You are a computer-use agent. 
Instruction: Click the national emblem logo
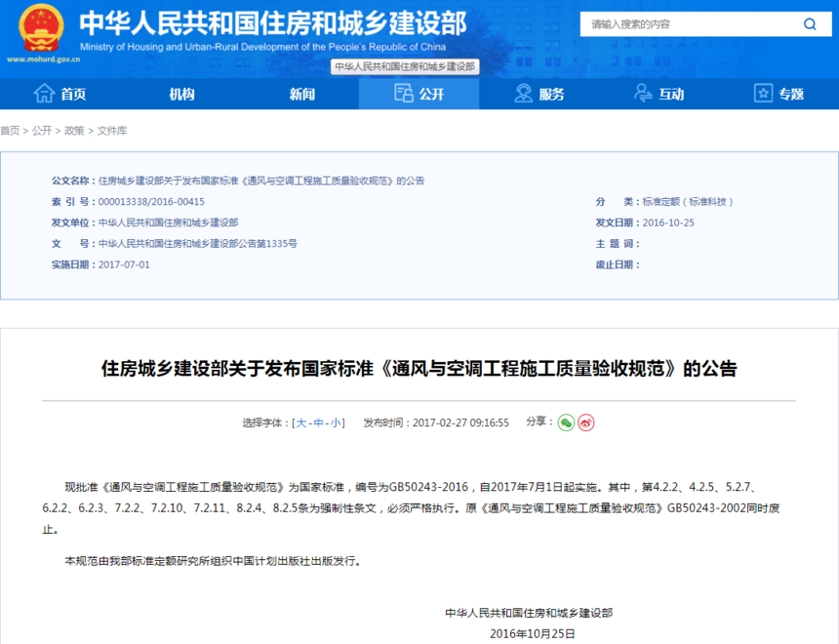(x=41, y=28)
